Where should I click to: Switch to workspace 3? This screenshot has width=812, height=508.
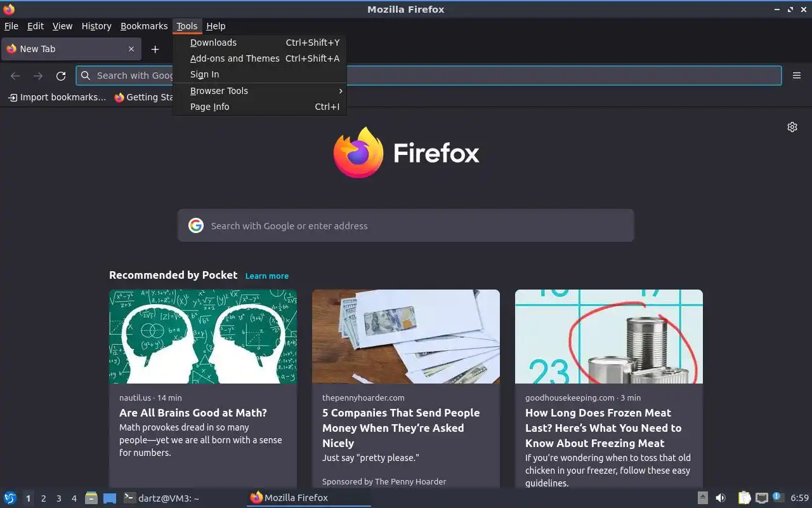[58, 498]
